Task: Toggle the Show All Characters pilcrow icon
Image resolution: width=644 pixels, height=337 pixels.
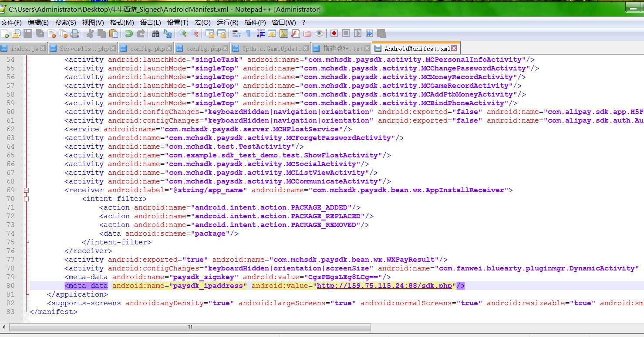Action: coord(248,33)
